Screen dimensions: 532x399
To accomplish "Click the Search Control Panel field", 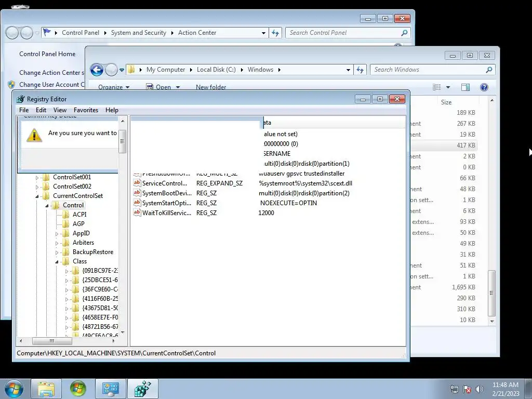I will click(x=348, y=33).
